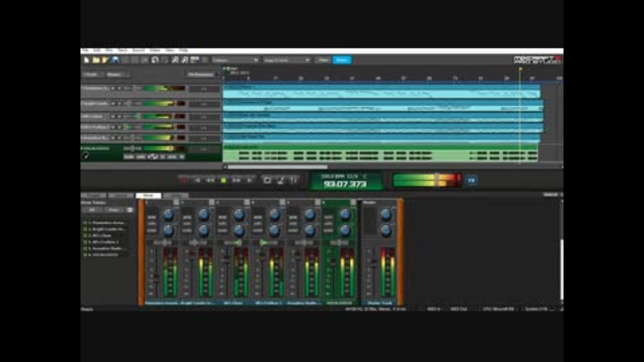Image resolution: width=644 pixels, height=362 pixels.
Task: Open the options box atop mixer channel 1
Action: (x=176, y=202)
